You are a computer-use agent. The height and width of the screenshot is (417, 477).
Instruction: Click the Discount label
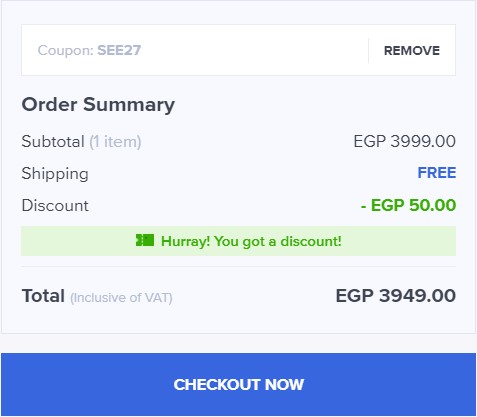pyautogui.click(x=55, y=205)
